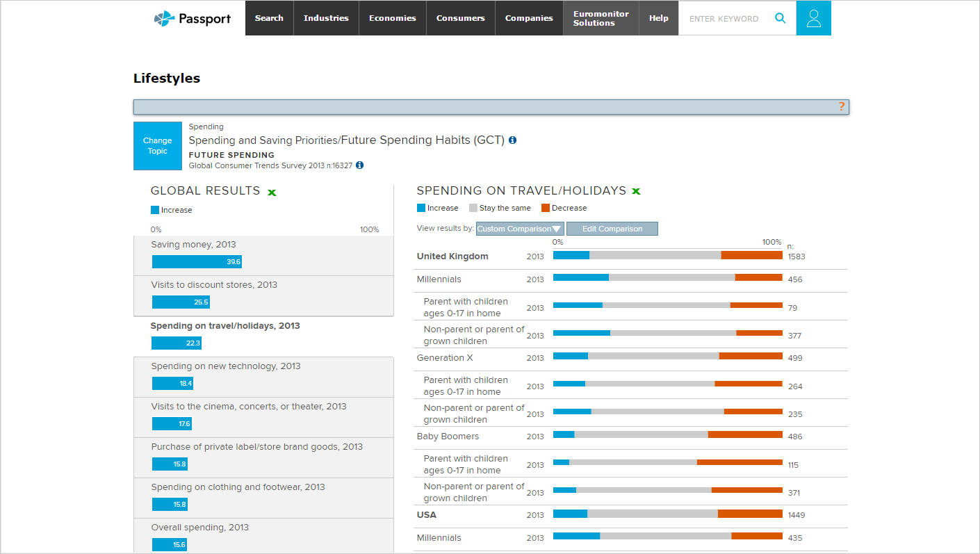Click the Passport logo
Viewport: 980px width, 554px height.
coord(193,19)
